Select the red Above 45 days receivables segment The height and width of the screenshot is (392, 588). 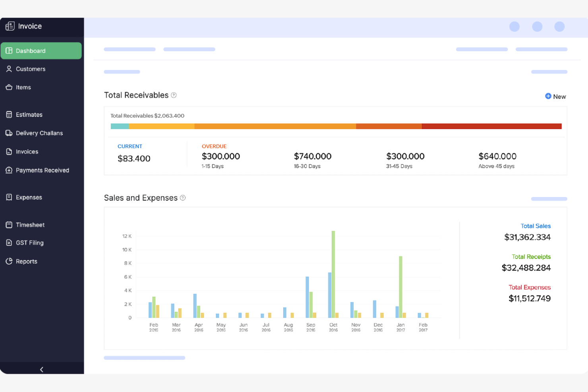491,126
